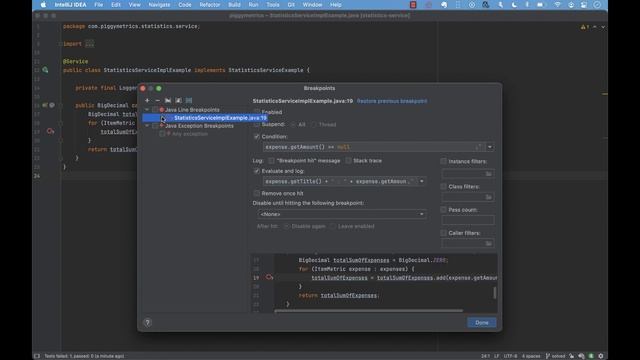The height and width of the screenshot is (360, 640).
Task: Click the breakpoint icon on preview line 19
Action: point(269,277)
